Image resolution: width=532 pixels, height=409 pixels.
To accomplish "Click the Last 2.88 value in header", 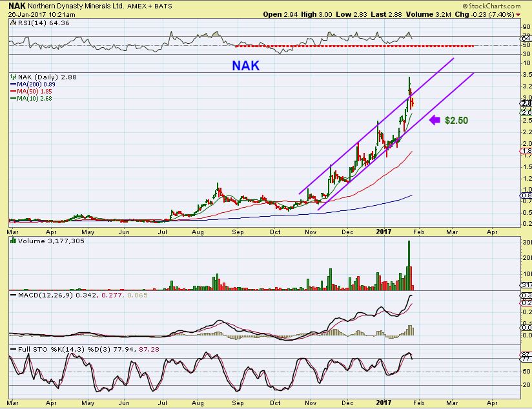I will [x=386, y=14].
